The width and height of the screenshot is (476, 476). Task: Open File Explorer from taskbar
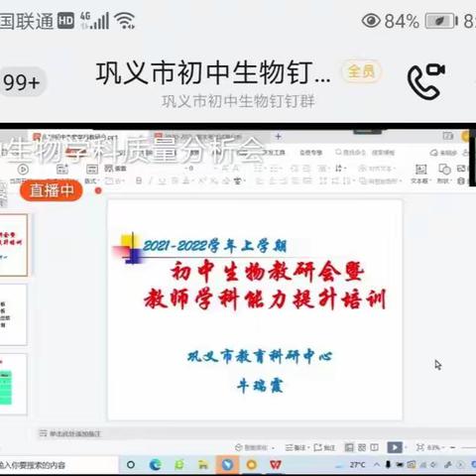(x=203, y=465)
